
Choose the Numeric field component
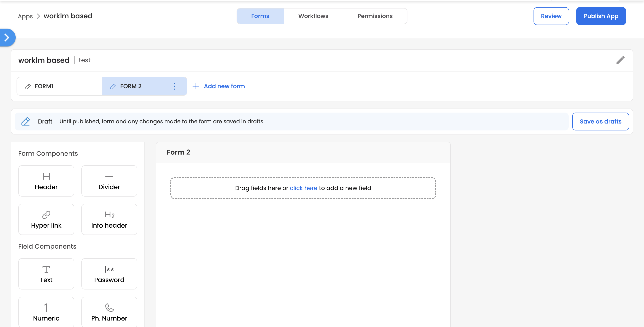[46, 312]
